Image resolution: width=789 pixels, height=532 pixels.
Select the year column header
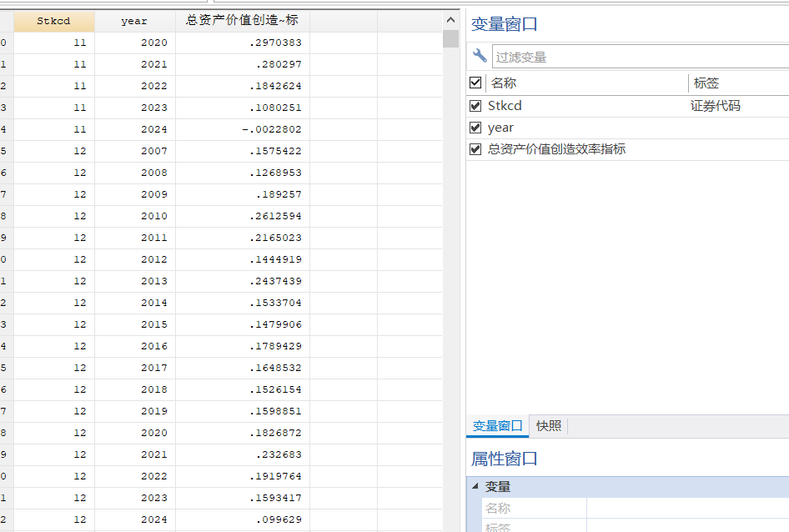135,21
